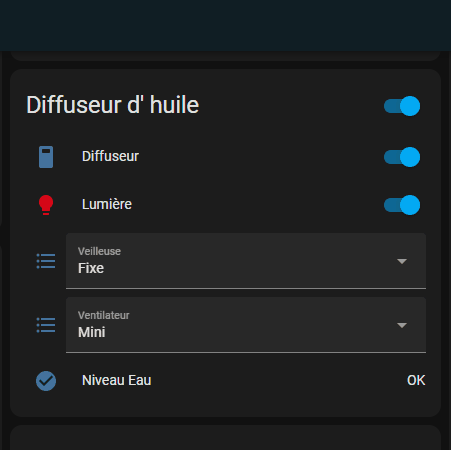
Task: Turn off the Diffuseur switch
Action: coord(402,157)
